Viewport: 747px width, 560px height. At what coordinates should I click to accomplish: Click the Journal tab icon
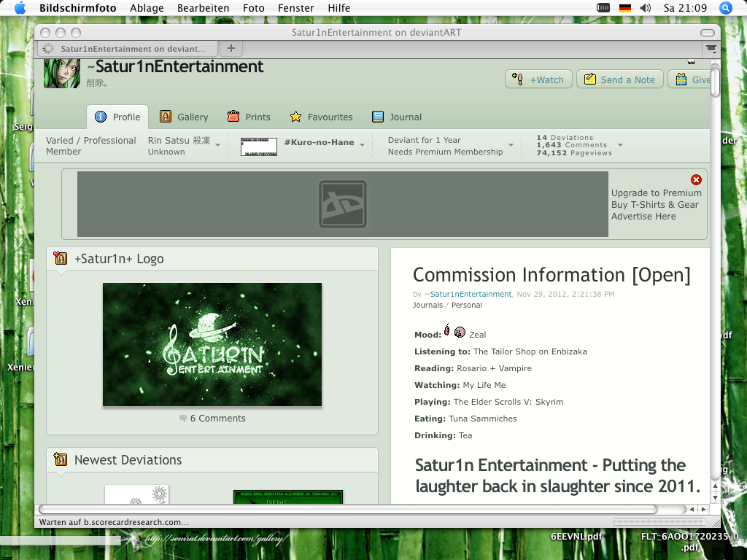tap(378, 117)
